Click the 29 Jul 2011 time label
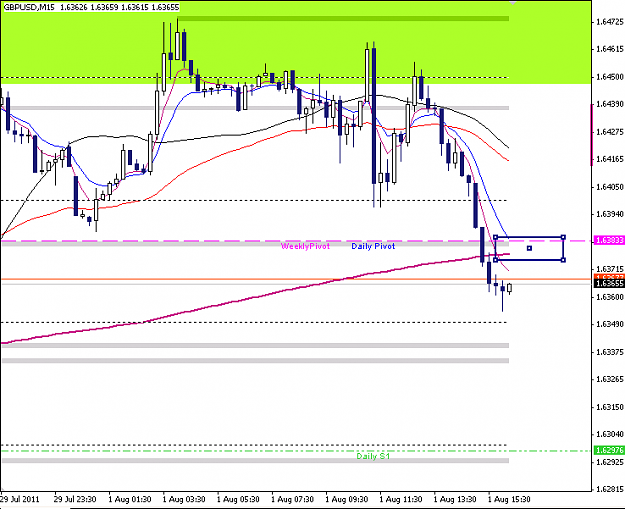This screenshot has width=625, height=509. (20, 499)
